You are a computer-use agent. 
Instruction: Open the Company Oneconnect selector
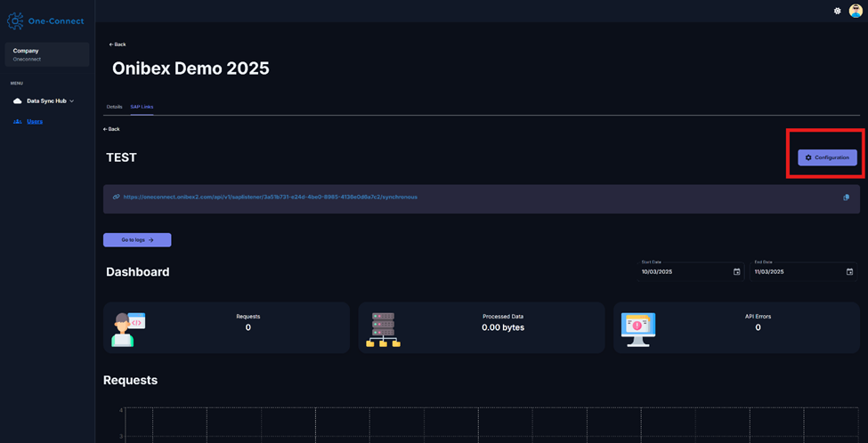point(47,54)
